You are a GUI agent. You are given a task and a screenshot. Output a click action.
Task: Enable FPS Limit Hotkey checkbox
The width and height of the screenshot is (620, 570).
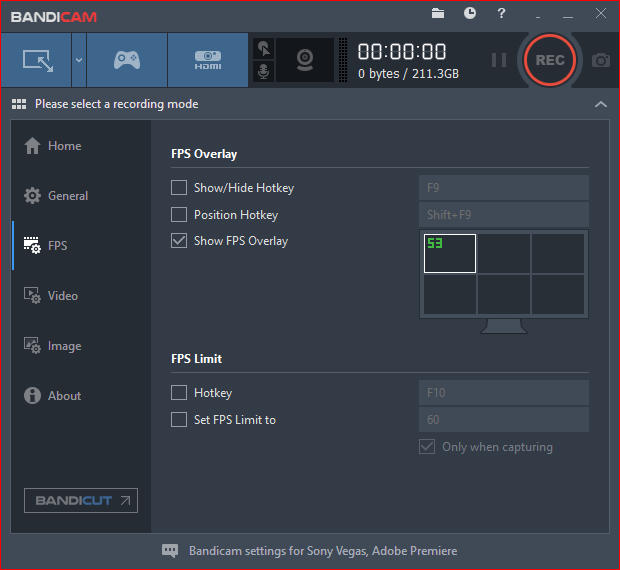point(179,393)
